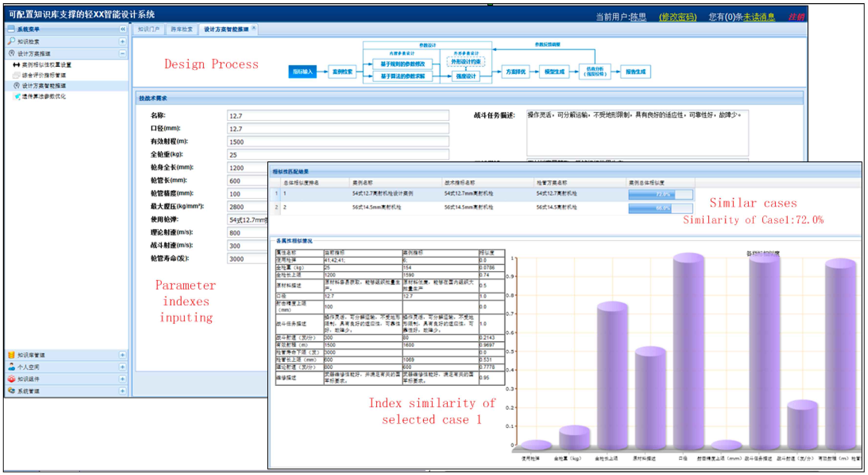Switch to the 跨库检索 tab
This screenshot has height=475, width=868.
[181, 29]
